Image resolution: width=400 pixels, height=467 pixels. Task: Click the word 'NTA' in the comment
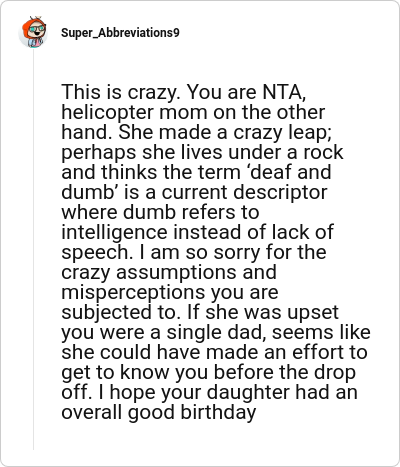click(x=284, y=92)
